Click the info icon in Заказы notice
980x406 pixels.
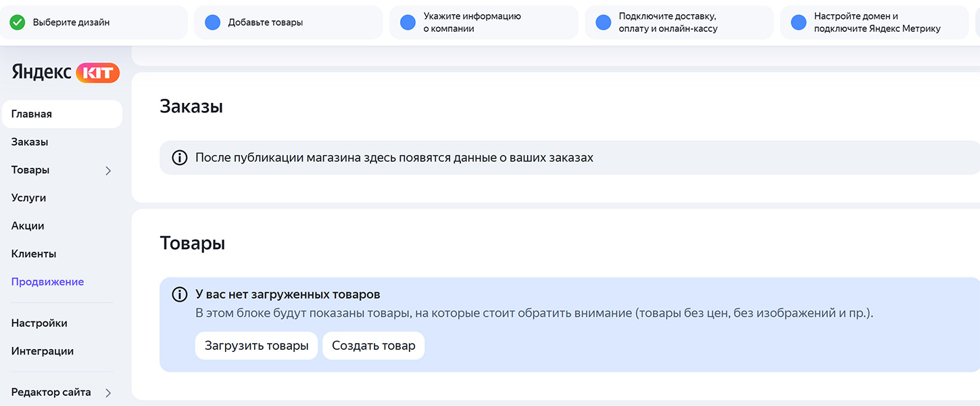point(179,158)
